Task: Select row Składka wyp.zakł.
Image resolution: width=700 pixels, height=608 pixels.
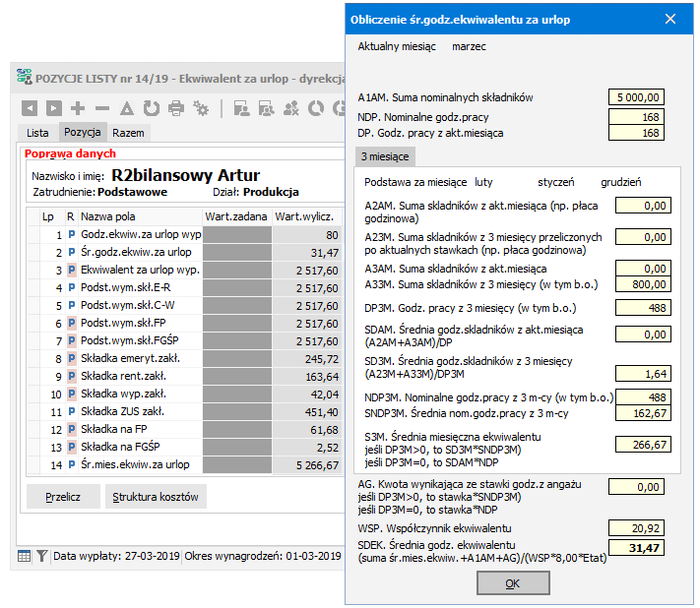Action: point(185,394)
